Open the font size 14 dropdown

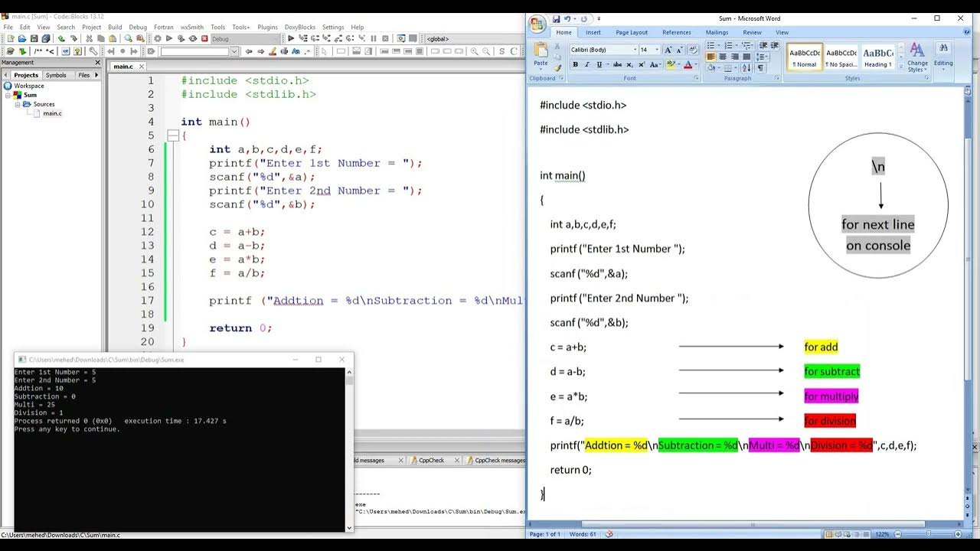click(x=657, y=50)
